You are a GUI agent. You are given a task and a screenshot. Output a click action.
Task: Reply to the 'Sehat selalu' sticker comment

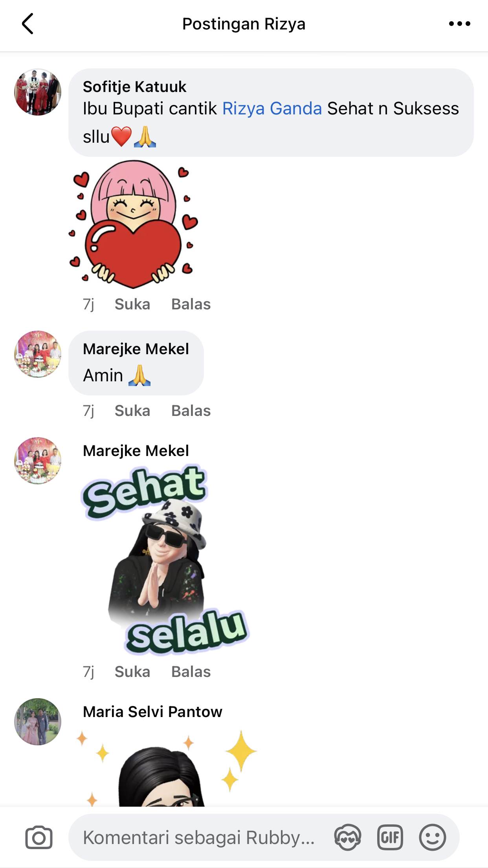click(191, 672)
